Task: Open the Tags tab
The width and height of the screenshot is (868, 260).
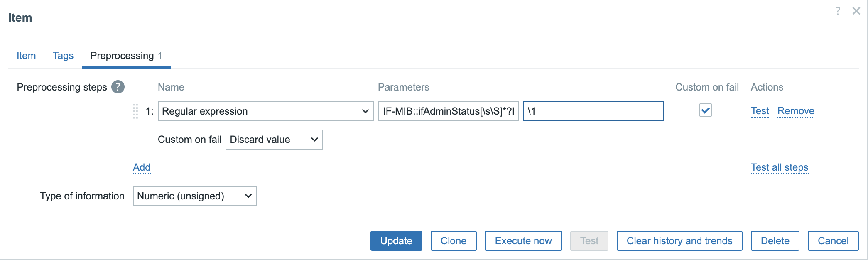Action: pyautogui.click(x=63, y=56)
